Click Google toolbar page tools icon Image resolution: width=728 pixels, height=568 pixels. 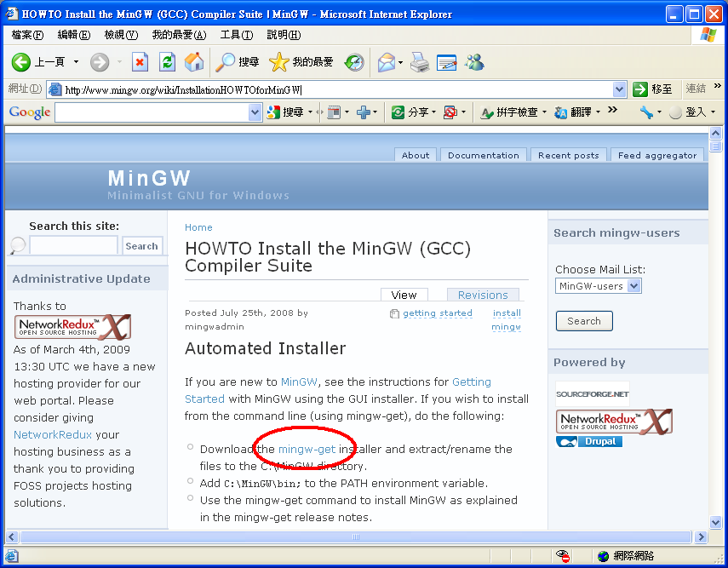334,112
